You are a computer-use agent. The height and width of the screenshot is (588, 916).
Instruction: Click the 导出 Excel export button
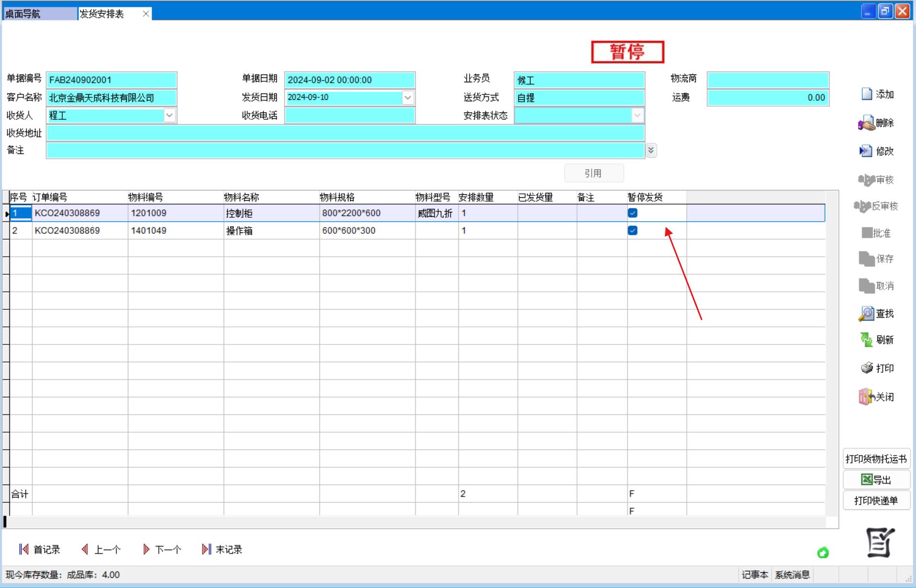876,480
